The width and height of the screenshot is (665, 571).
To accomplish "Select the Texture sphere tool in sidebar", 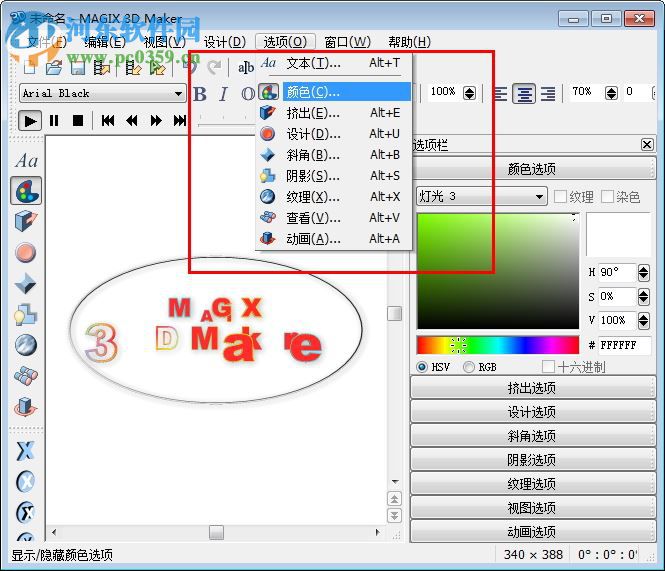I will click(26, 345).
